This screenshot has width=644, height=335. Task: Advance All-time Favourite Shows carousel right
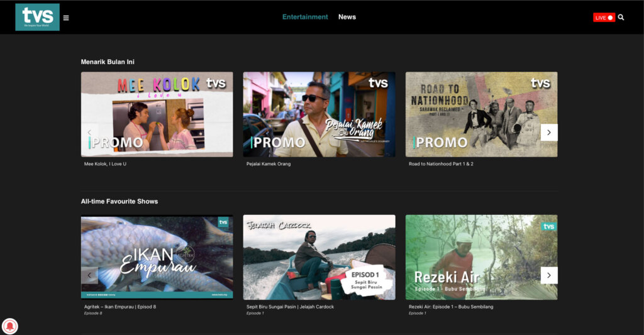point(548,275)
